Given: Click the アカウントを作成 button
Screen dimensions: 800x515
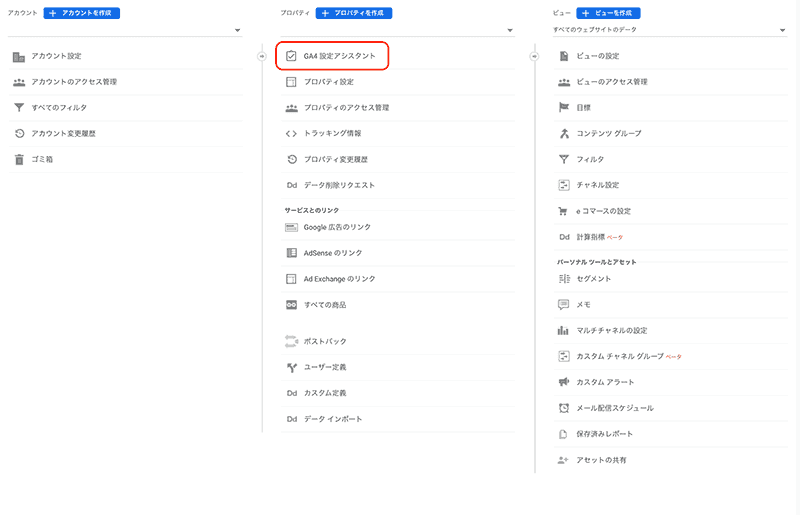Looking at the screenshot, I should 82,13.
